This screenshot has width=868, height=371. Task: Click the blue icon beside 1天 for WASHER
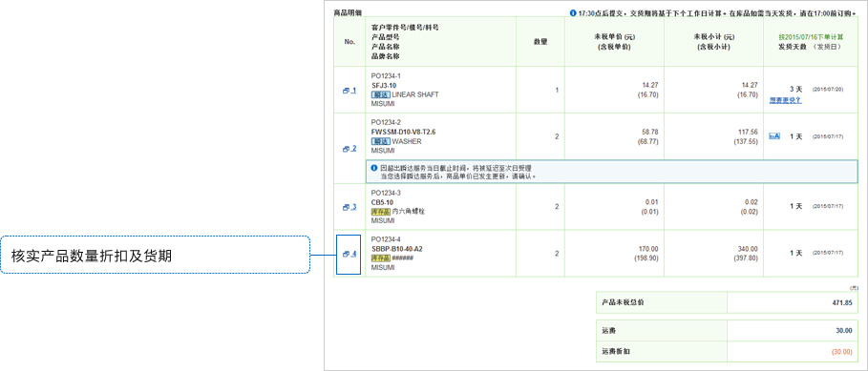(774, 136)
